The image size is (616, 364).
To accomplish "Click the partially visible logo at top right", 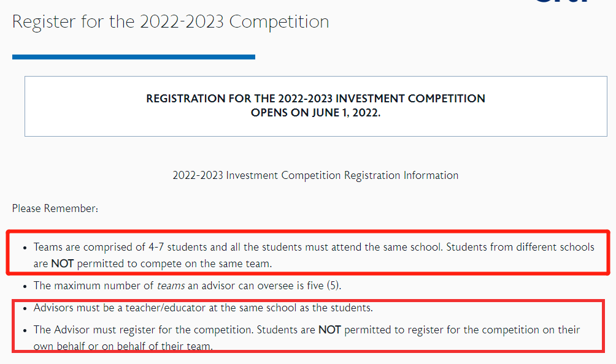I will coord(563,1).
